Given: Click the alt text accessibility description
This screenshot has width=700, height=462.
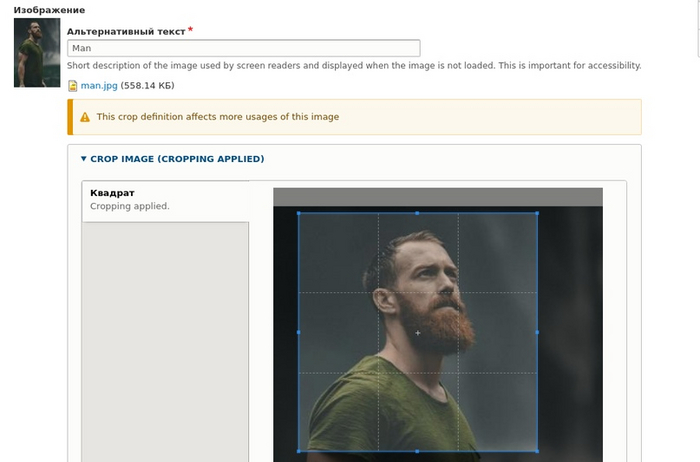Looking at the screenshot, I should [354, 66].
